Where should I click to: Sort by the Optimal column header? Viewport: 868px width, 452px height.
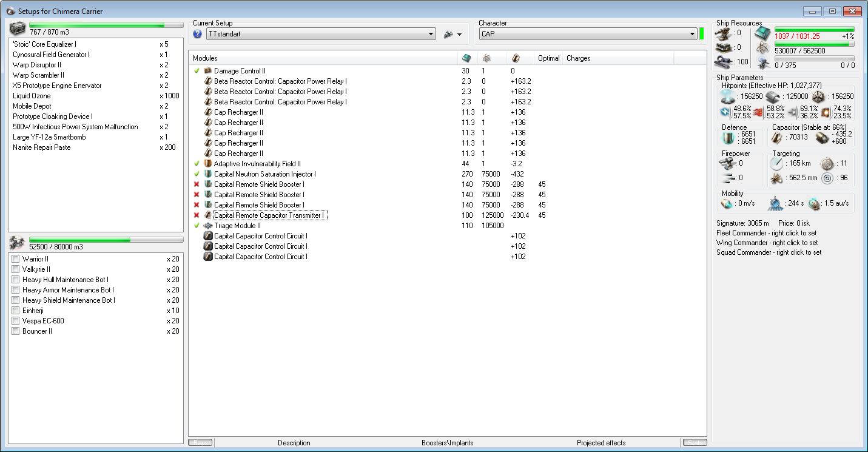point(548,58)
